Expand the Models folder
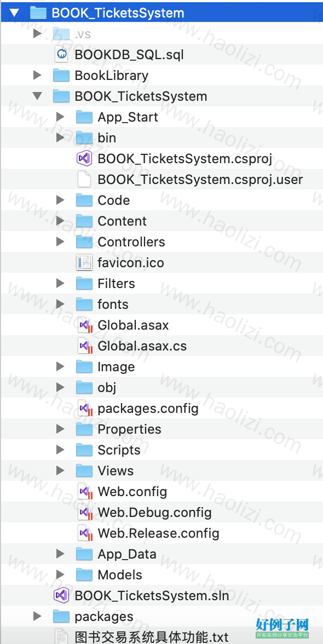The image size is (323, 644). point(60,574)
